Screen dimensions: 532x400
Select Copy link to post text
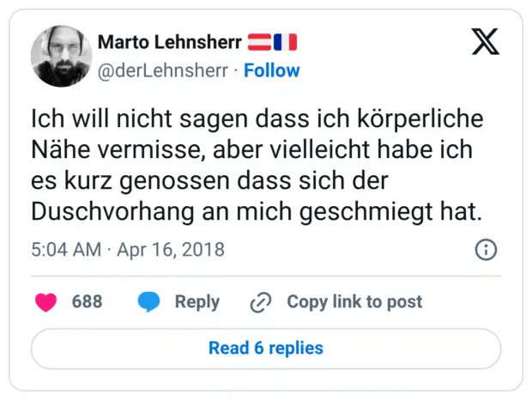354,302
